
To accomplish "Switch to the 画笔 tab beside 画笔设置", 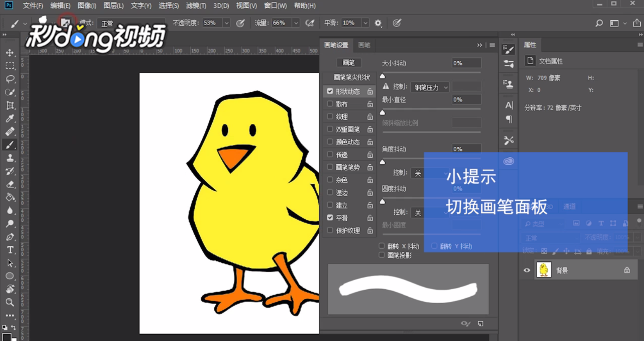I will [364, 45].
